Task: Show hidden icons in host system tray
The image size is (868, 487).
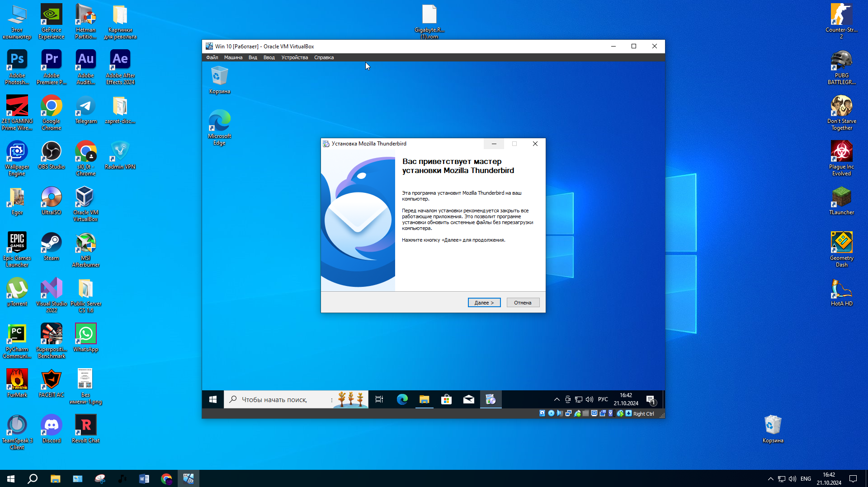Action: tap(770, 478)
